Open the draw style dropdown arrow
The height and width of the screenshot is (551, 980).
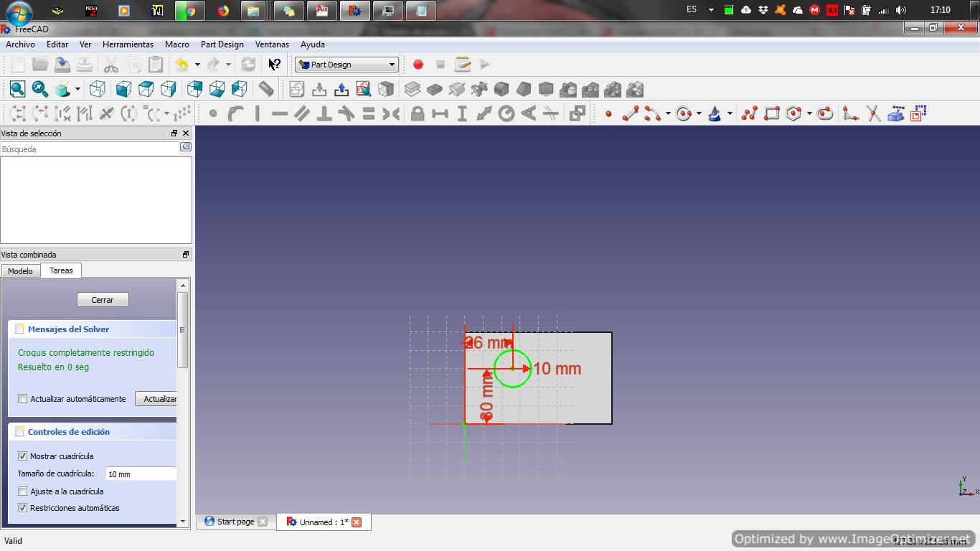[x=77, y=89]
